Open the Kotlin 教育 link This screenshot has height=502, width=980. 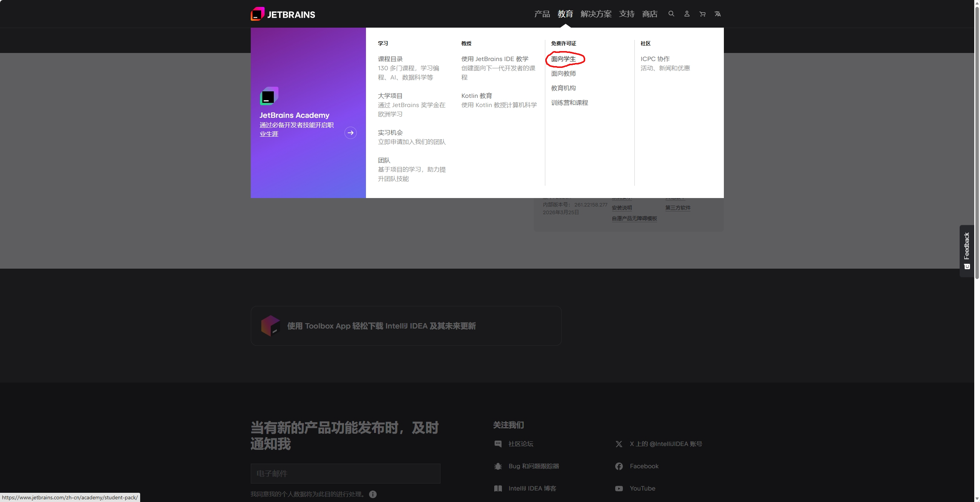click(477, 96)
